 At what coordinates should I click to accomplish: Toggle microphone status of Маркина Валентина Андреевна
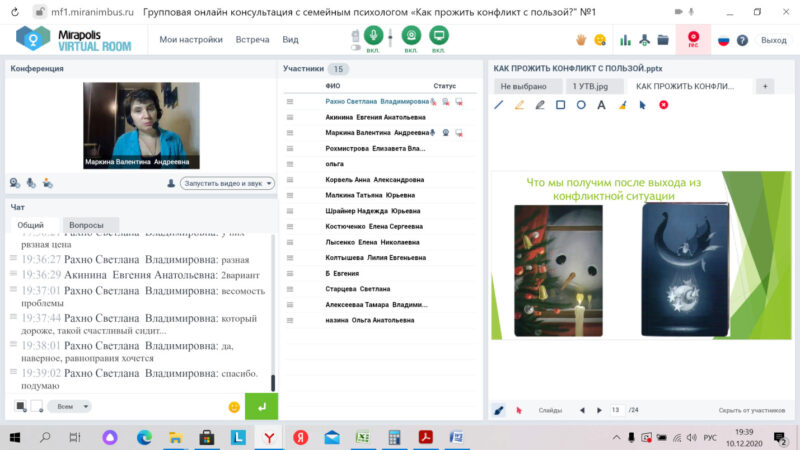pyautogui.click(x=433, y=133)
